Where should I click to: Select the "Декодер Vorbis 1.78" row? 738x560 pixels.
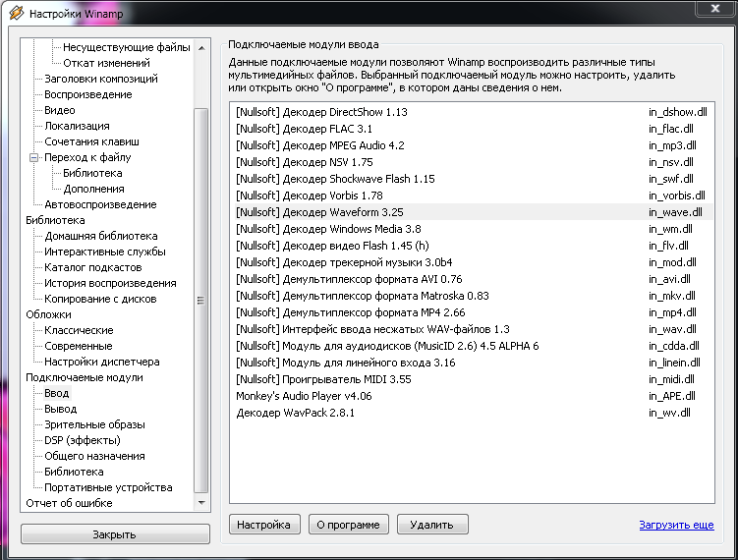(472, 196)
